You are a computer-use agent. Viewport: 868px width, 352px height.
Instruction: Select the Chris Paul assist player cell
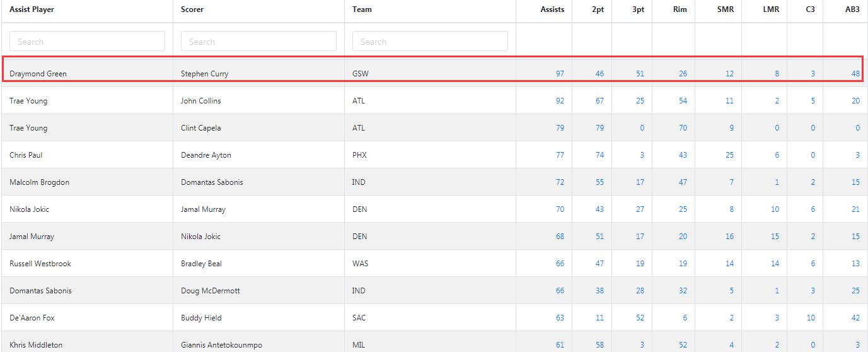pyautogui.click(x=87, y=155)
